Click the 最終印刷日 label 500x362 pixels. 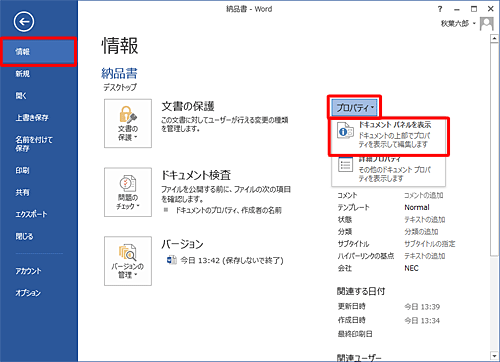[355, 334]
